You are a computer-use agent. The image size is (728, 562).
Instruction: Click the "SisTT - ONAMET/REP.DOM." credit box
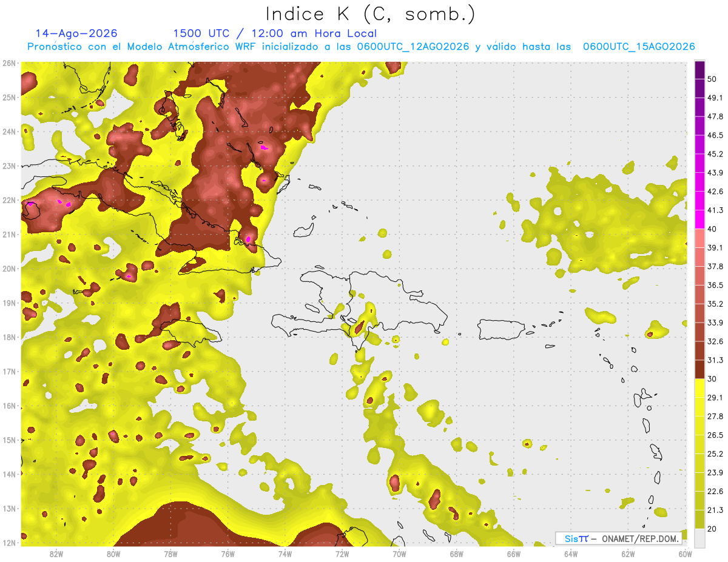(x=618, y=538)
